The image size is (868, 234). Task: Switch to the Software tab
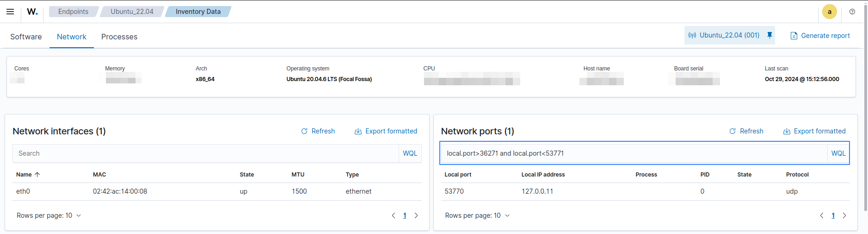tap(26, 37)
